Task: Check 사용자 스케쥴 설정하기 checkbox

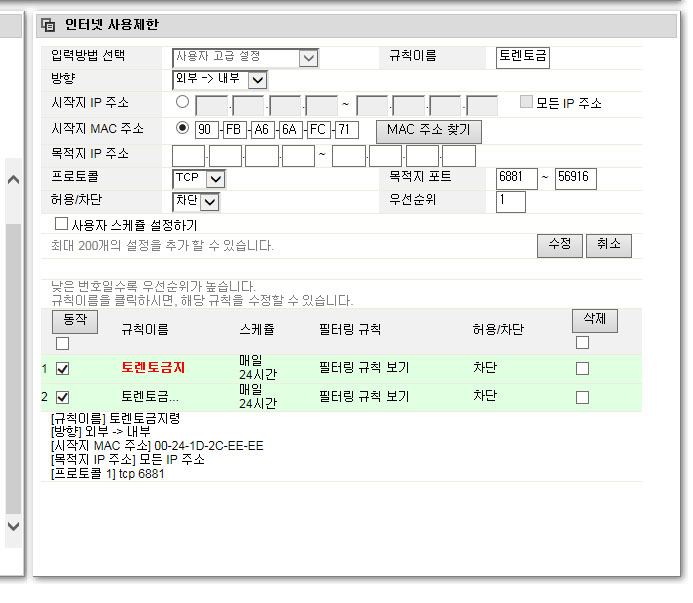Action: [x=61, y=224]
